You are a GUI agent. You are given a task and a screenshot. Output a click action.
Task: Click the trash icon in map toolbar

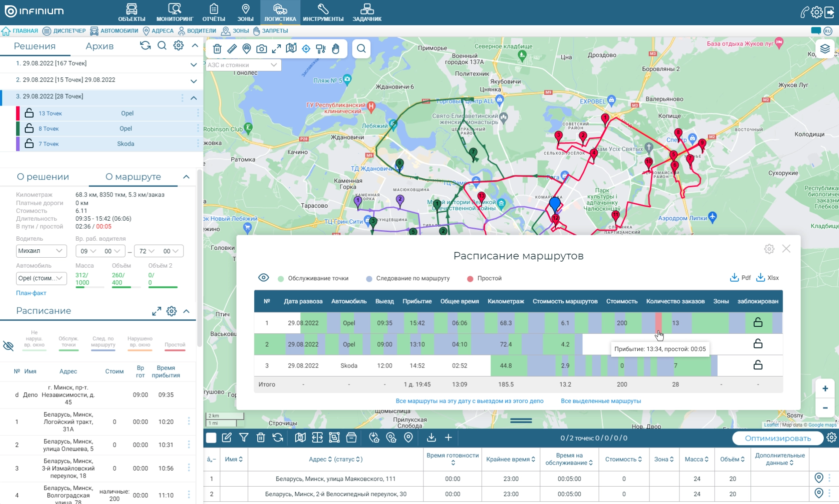pos(217,49)
